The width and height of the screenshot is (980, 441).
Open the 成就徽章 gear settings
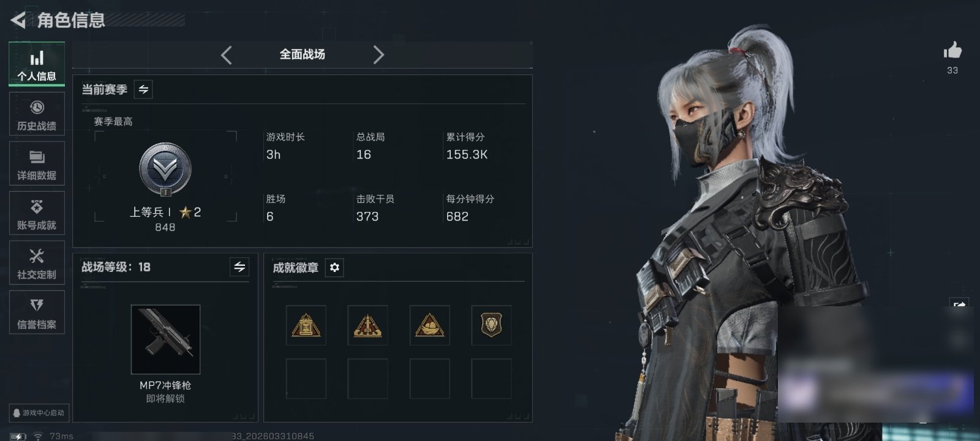pyautogui.click(x=334, y=268)
